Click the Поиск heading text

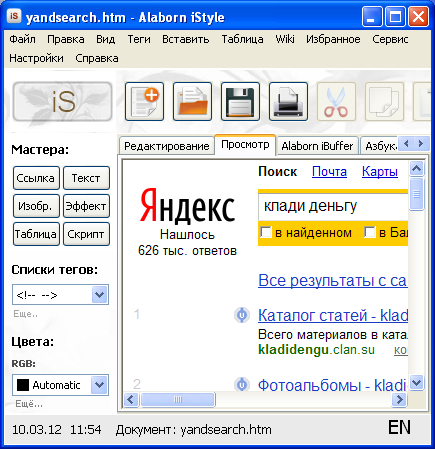[278, 172]
